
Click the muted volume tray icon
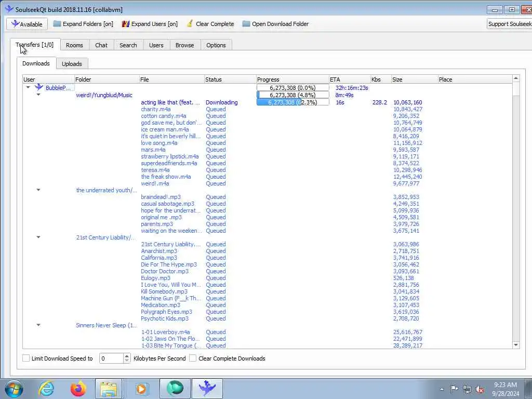(x=480, y=389)
